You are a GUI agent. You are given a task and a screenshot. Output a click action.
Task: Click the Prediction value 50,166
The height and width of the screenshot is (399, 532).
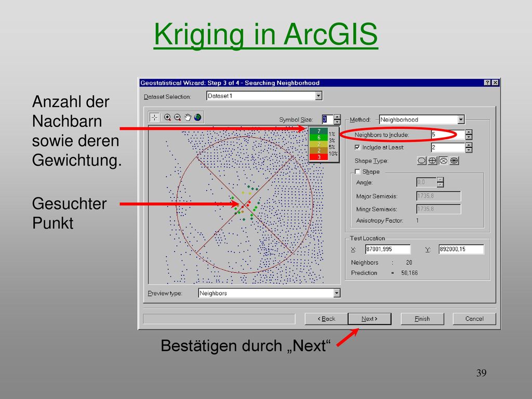[409, 273]
